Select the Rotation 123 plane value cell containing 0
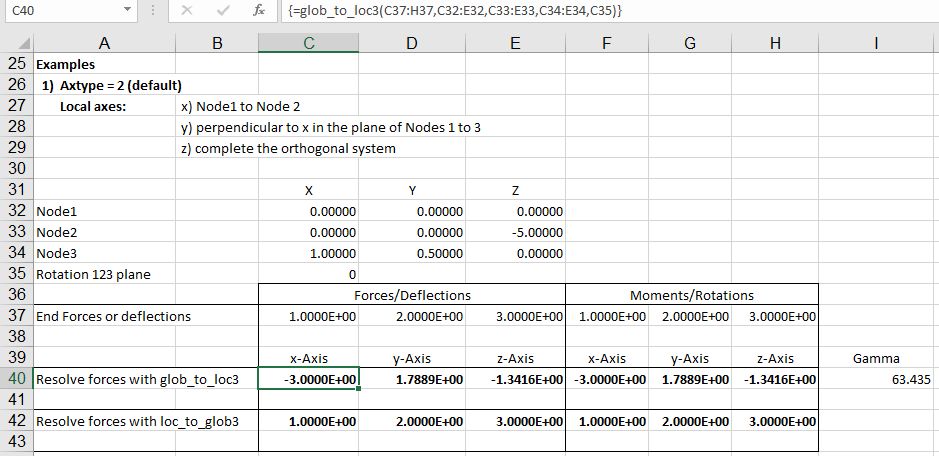939x456 pixels. click(x=308, y=274)
